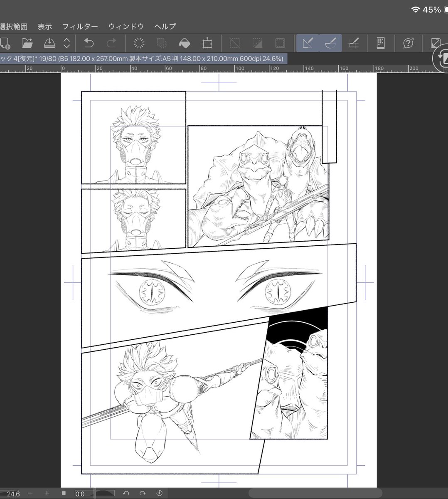Image resolution: width=448 pixels, height=499 pixels.
Task: Click the minus zoom-out button
Action: [30, 493]
